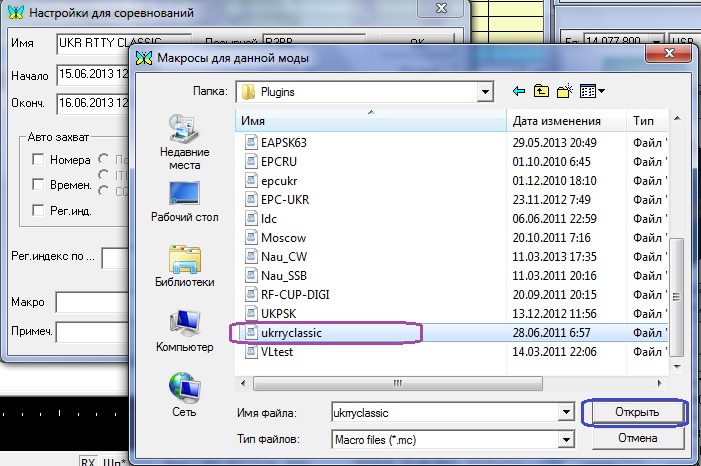Open Libraries (Библиотеки) location
The width and height of the screenshot is (701, 466).
(x=183, y=264)
